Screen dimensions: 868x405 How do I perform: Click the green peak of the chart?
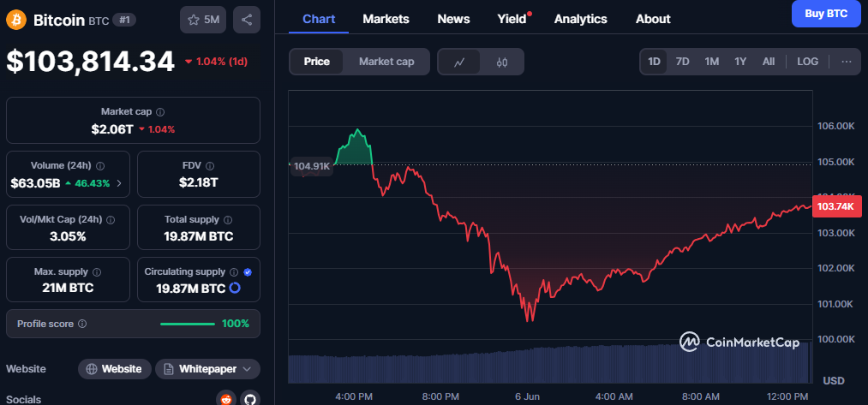pyautogui.click(x=357, y=130)
